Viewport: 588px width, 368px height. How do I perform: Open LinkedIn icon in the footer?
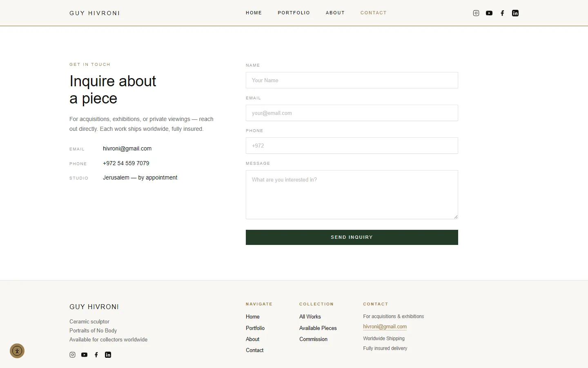click(x=108, y=355)
